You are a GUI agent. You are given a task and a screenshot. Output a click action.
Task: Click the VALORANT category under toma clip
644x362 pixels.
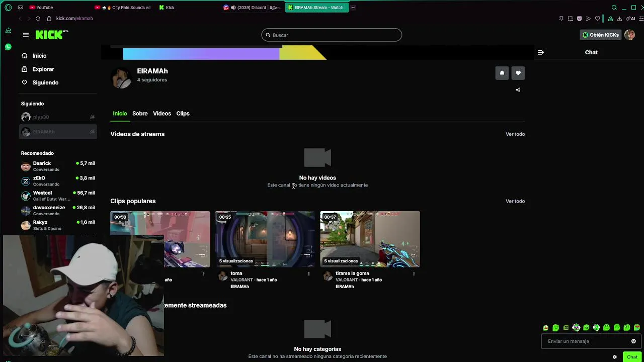242,280
